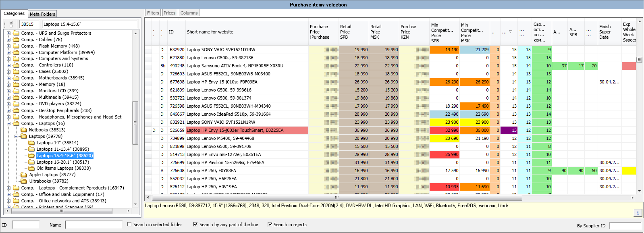Select the Comp. - Headphones, Microphones and Head Set category
Screen dimensions: 644x233
[x=71, y=117]
